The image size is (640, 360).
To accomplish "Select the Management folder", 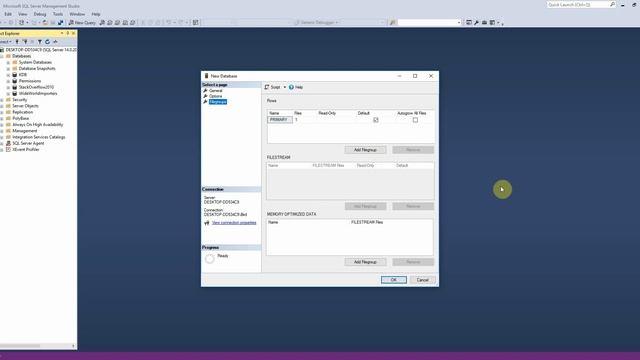I will coord(24,131).
